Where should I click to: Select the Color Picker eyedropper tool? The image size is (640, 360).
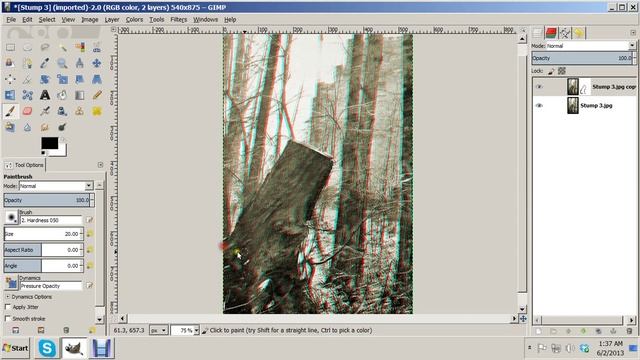(45, 63)
